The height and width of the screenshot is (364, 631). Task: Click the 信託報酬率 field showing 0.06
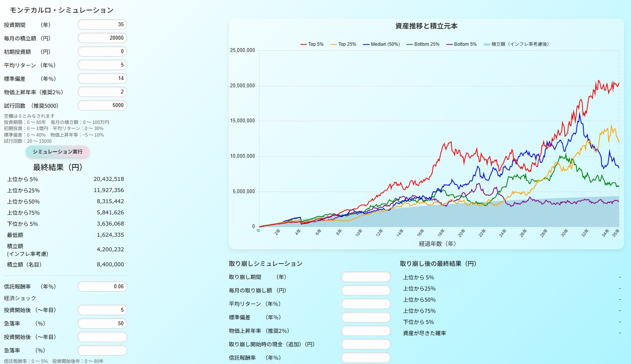click(x=102, y=287)
